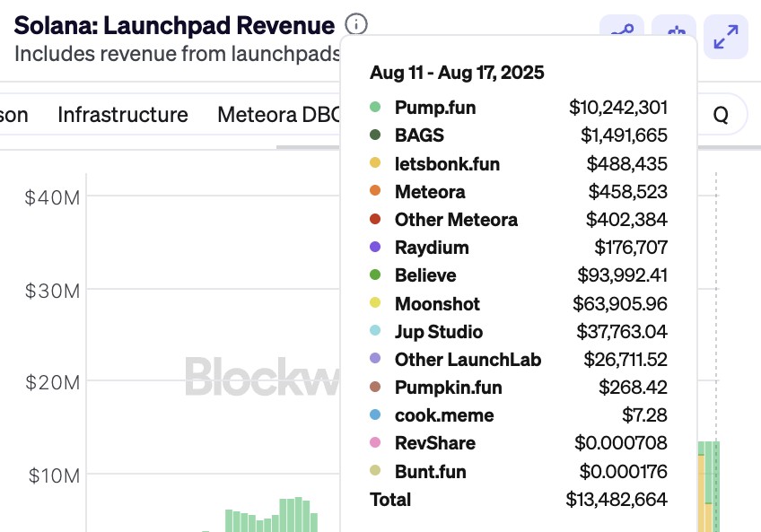The width and height of the screenshot is (761, 532).
Task: Click the 'Moonshot' tooltip label
Action: 437,304
